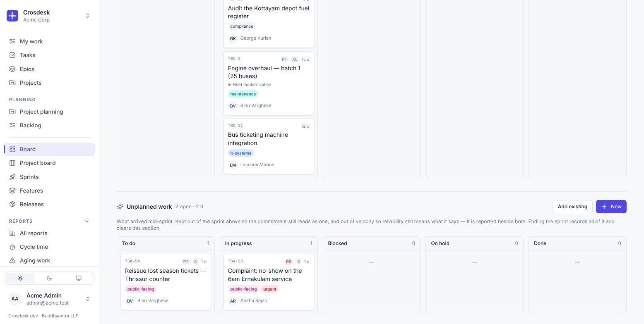Screen dimensions: 644x324
Task: Click the George Kurian assignee name
Action: (x=256, y=38)
